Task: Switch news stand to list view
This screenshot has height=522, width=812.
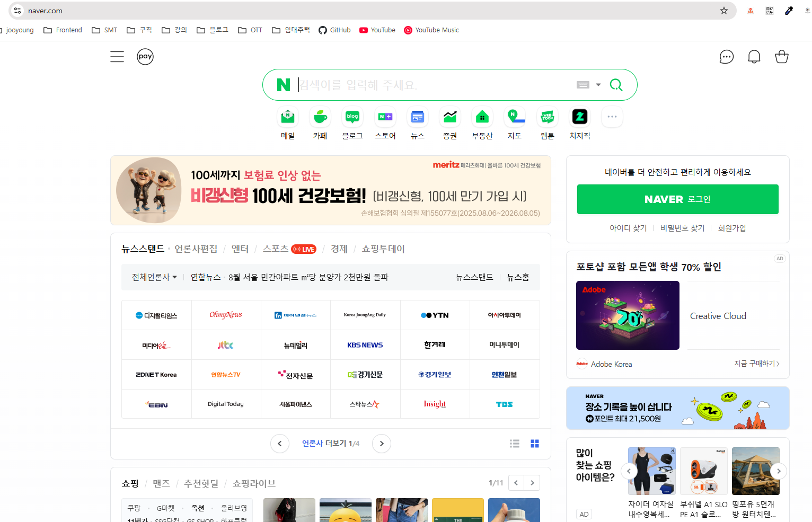Action: pyautogui.click(x=515, y=444)
